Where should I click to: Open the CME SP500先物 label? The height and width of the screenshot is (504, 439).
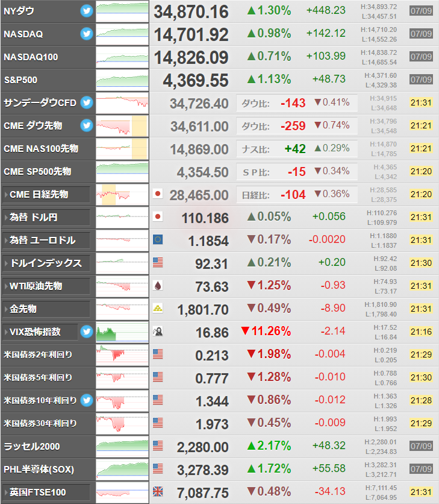tap(37, 171)
